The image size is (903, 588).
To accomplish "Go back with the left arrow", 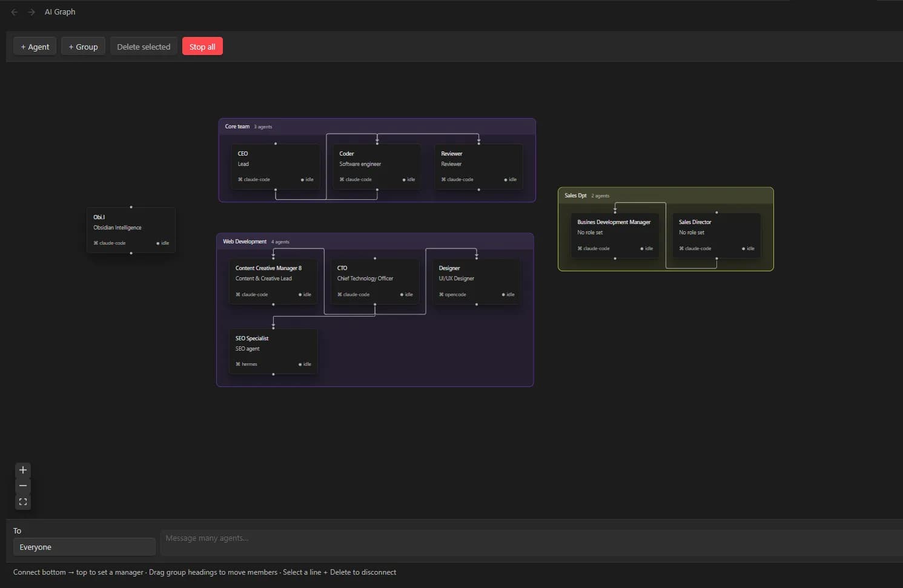I will tap(15, 12).
